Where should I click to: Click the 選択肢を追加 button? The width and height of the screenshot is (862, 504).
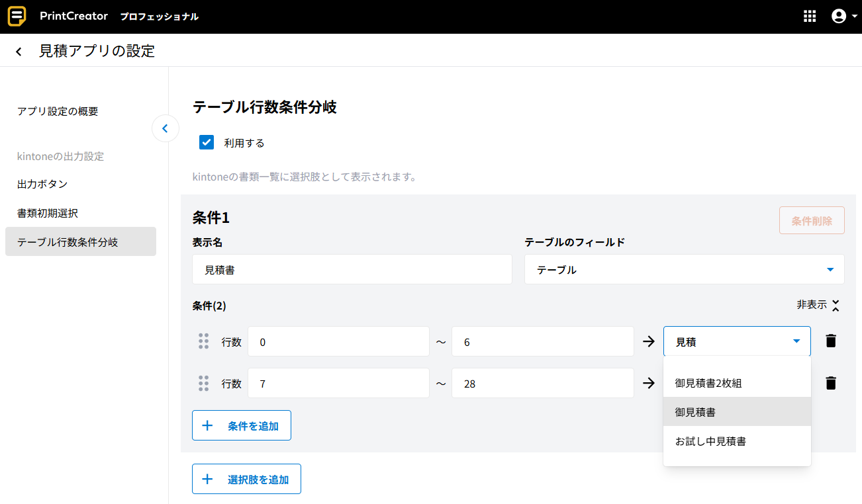246,479
